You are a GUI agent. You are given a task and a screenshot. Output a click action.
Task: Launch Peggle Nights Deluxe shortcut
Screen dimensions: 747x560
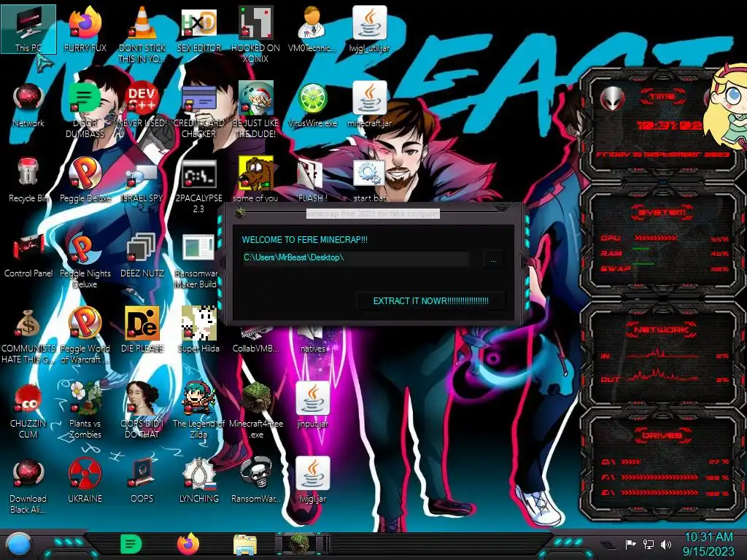(x=85, y=261)
